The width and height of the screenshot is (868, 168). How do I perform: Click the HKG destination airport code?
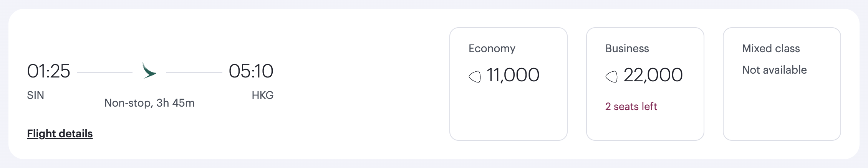pos(262,95)
